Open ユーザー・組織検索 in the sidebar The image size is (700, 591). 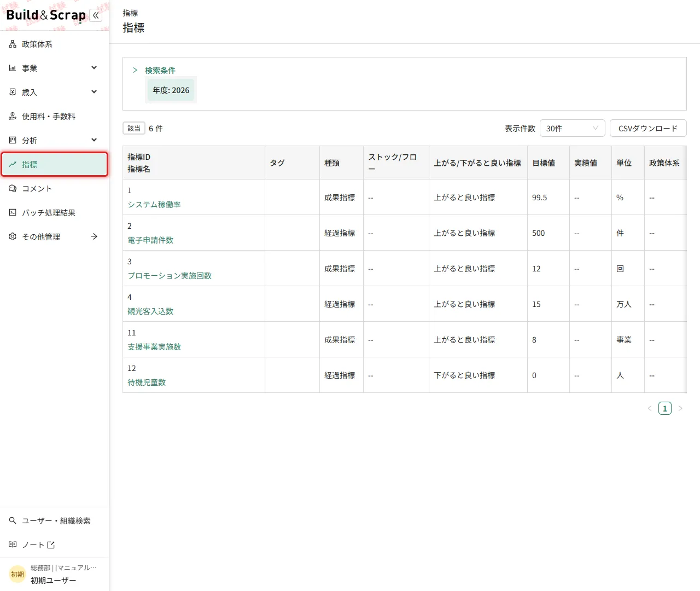tap(54, 521)
